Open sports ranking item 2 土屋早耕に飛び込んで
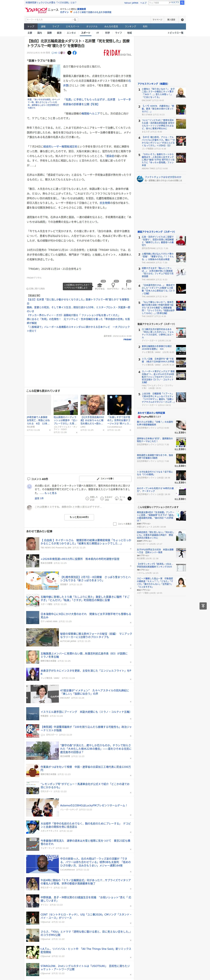 [158, 256]
